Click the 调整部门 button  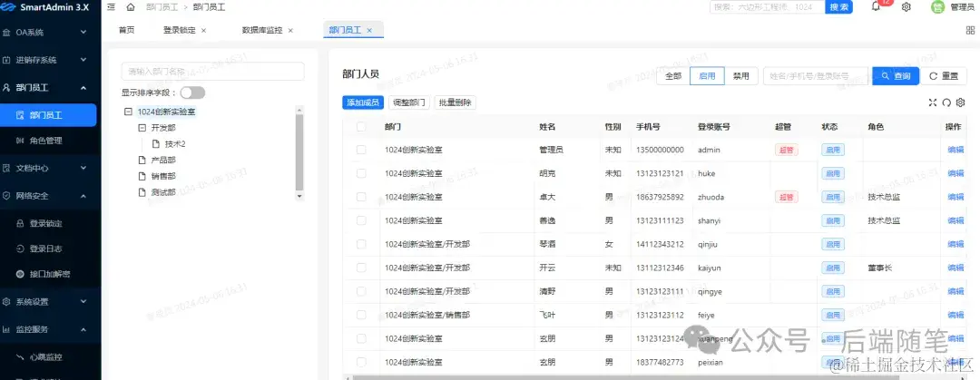click(x=409, y=102)
